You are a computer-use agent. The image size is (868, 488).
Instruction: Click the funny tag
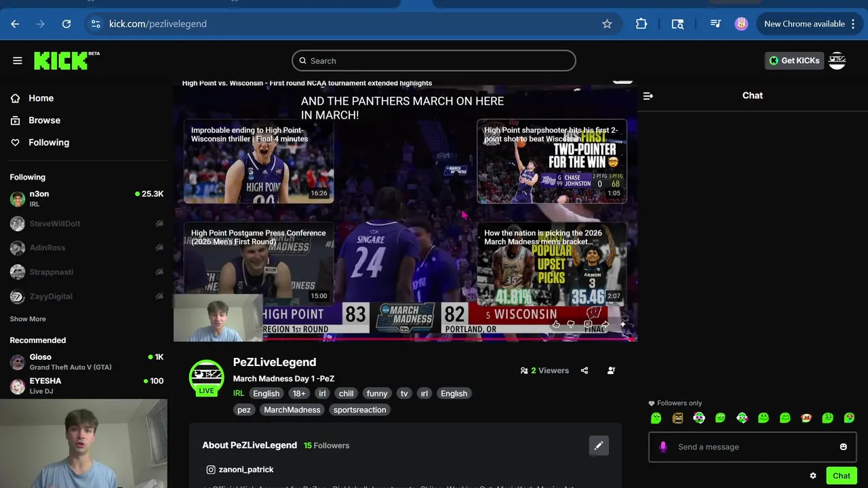(377, 393)
